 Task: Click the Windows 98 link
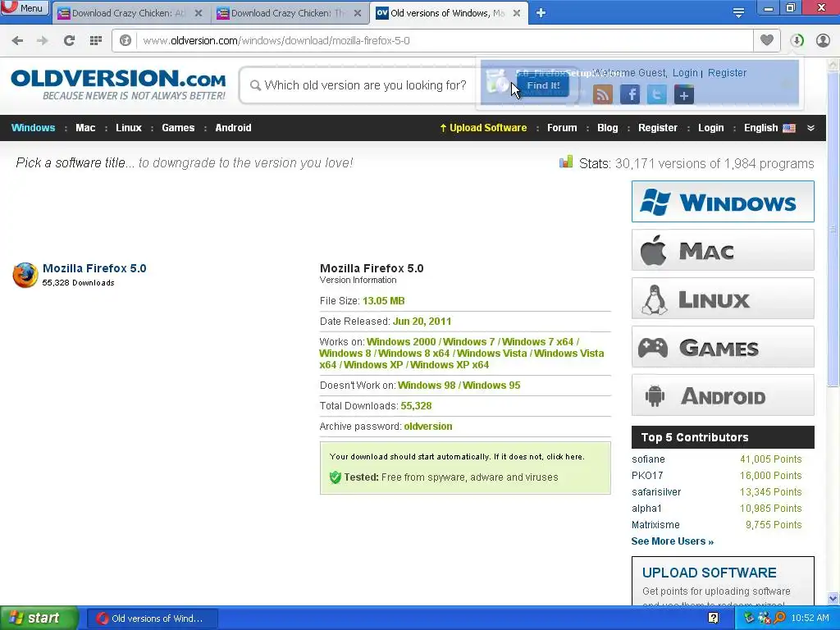pyautogui.click(x=427, y=386)
